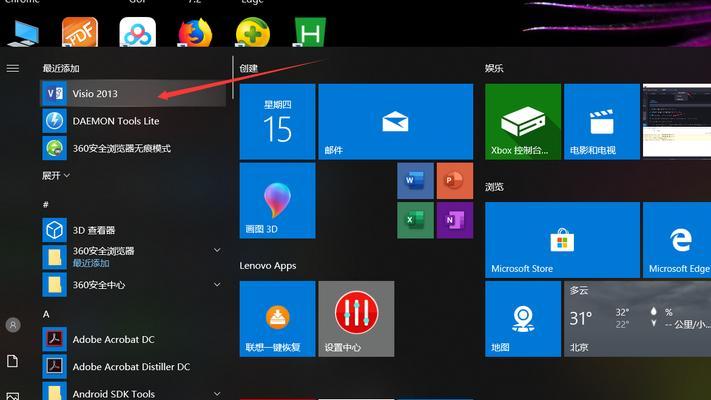Image resolution: width=711 pixels, height=400 pixels.
Task: Open the user account icon
Action: click(13, 325)
